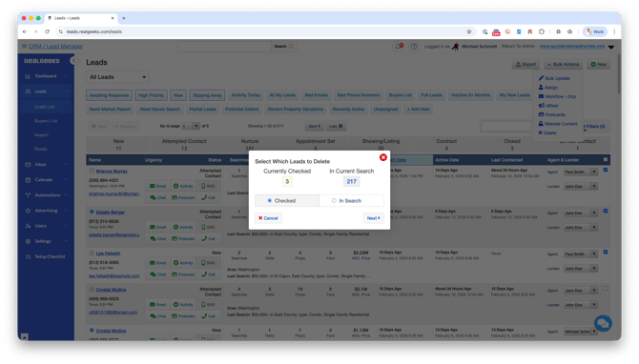Screen dimensions: 639x364
Task: Toggle checkbox for Brianna Murray row
Action: pyautogui.click(x=606, y=171)
